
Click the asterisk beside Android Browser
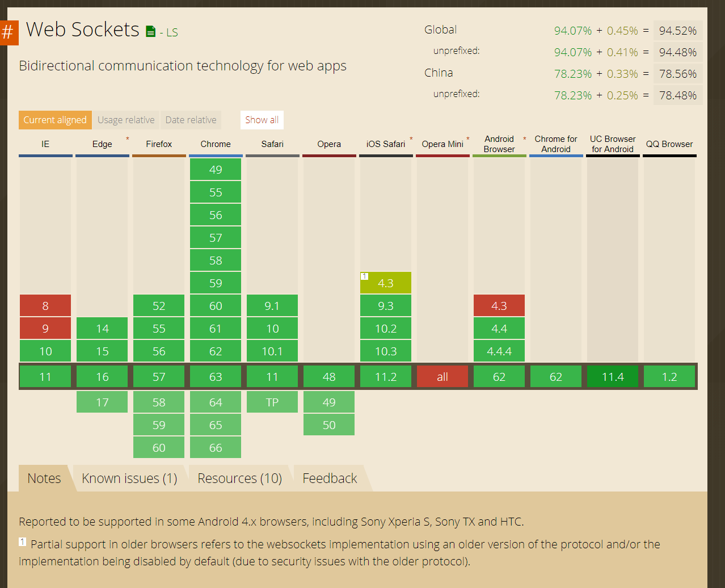coord(524,137)
